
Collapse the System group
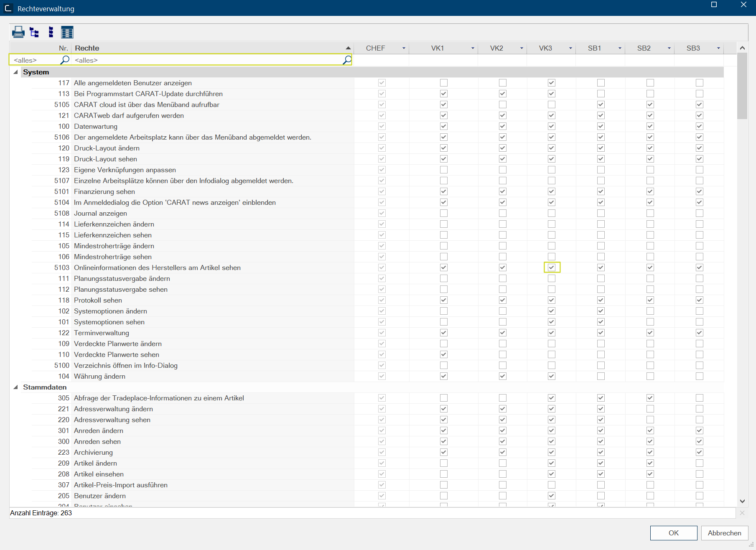(16, 72)
